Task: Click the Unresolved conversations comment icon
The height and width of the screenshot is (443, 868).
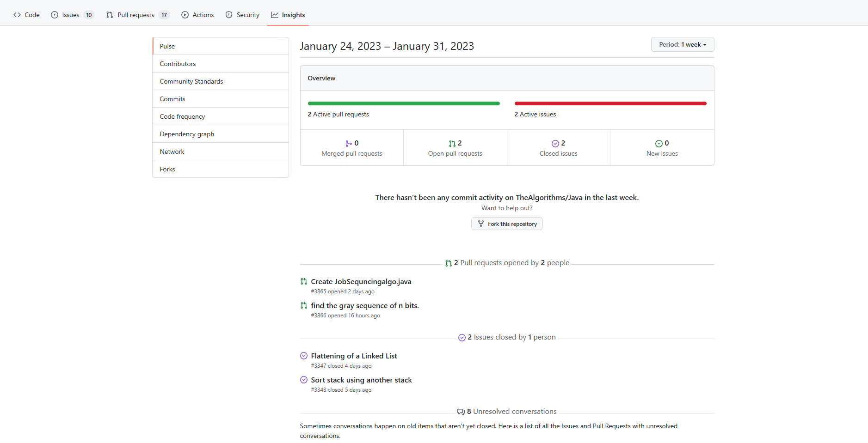Action: tap(461, 412)
